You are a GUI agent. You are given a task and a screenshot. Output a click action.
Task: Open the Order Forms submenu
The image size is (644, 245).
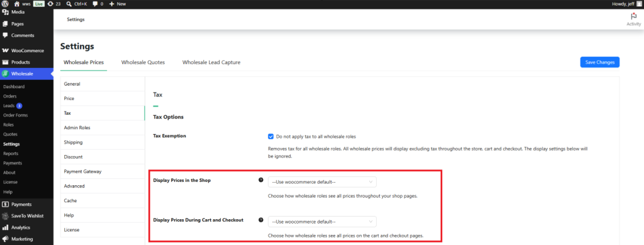click(15, 115)
